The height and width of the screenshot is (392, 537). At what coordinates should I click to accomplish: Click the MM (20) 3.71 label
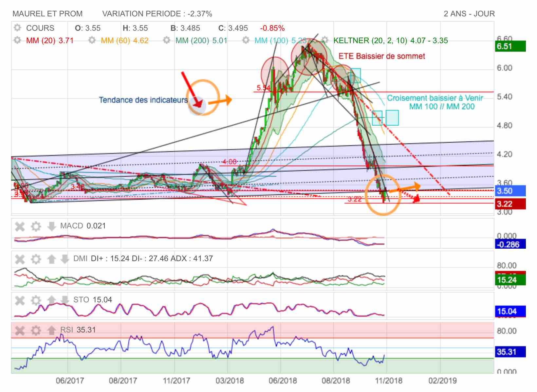pos(50,41)
